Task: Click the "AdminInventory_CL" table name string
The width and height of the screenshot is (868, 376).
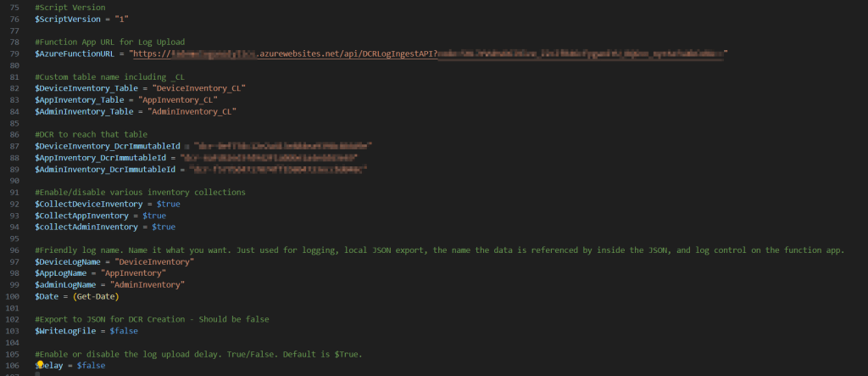Action: coord(191,110)
